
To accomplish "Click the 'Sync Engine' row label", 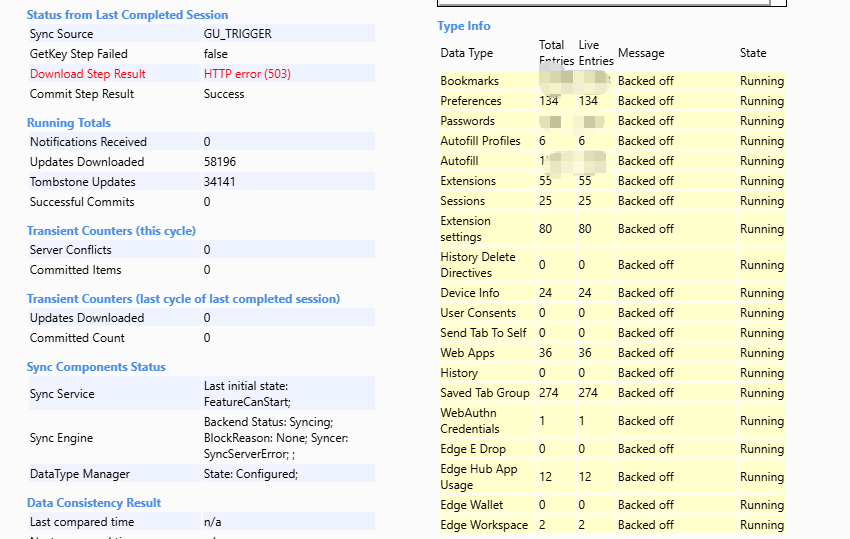I will (61, 438).
